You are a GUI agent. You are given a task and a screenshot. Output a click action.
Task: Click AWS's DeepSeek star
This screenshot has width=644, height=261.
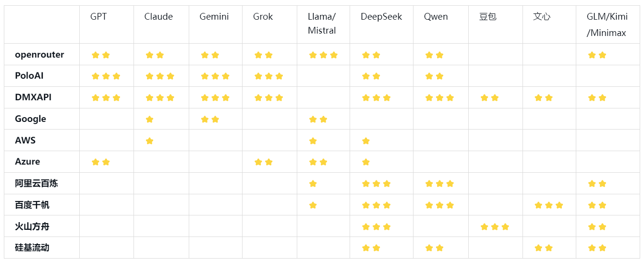tap(365, 141)
